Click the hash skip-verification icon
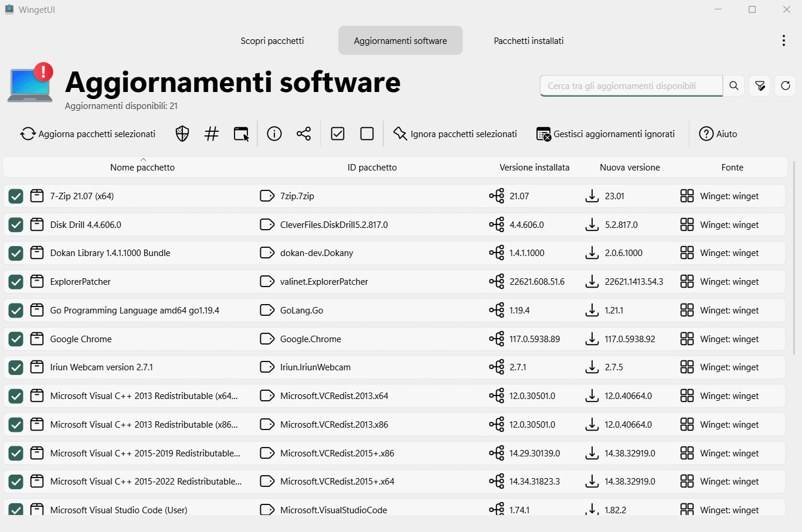The width and height of the screenshot is (802, 532). [212, 134]
